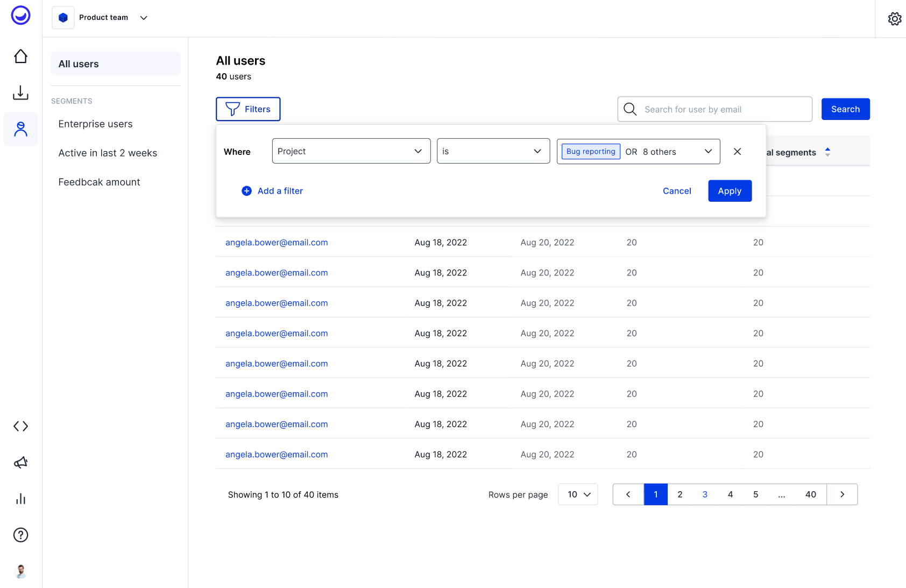Click the Usersnap logo icon

[20, 16]
